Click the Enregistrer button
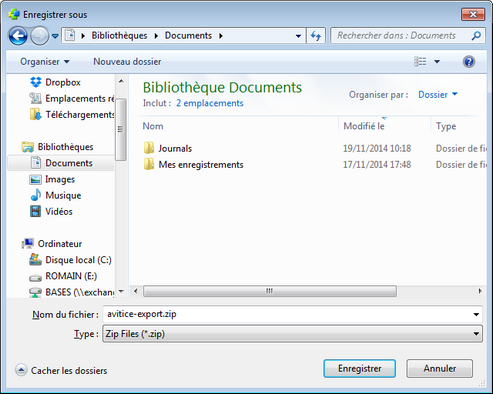The height and width of the screenshot is (394, 493). pos(359,368)
